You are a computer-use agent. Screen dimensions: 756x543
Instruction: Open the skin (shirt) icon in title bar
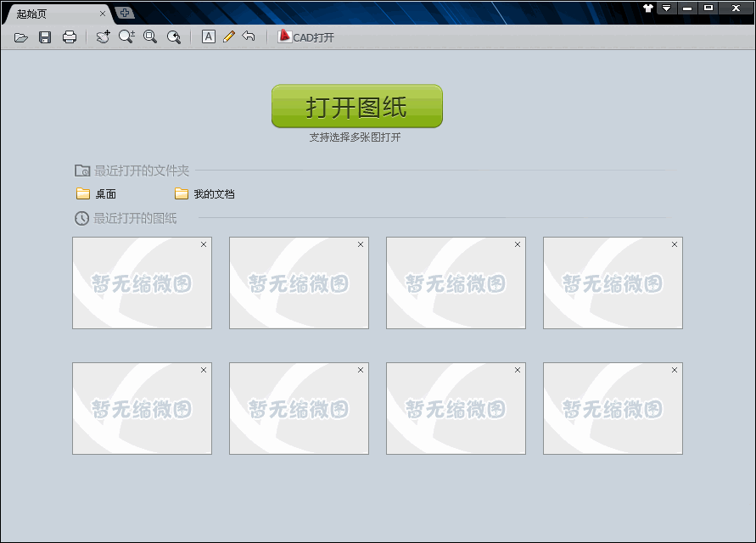[x=648, y=8]
